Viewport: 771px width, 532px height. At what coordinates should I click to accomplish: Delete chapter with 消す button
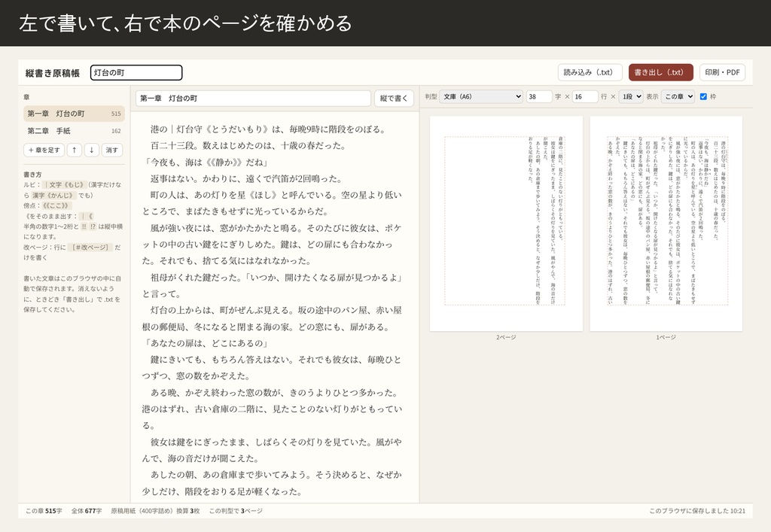(112, 150)
